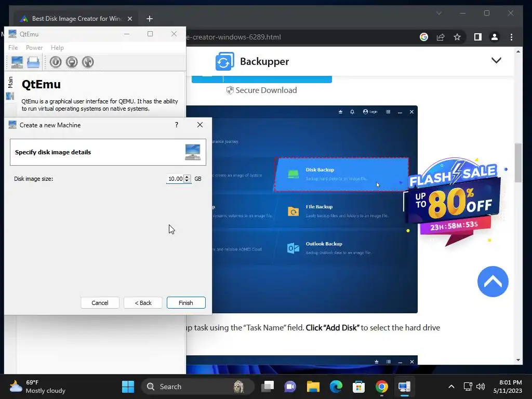Image resolution: width=532 pixels, height=399 pixels.
Task: Open Microsoft Store from taskbar
Action: (x=358, y=387)
